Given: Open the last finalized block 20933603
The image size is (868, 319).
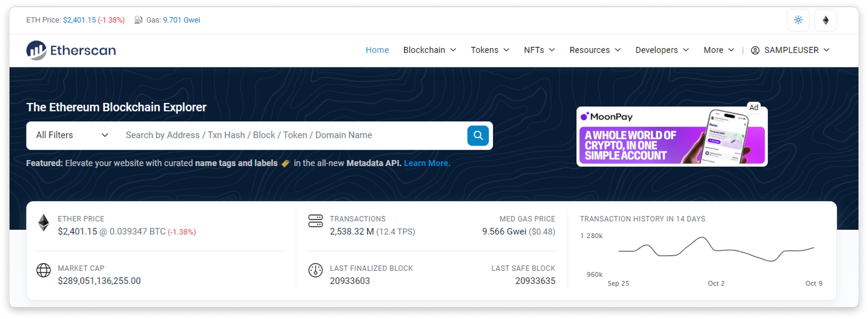Looking at the screenshot, I should click(x=350, y=281).
